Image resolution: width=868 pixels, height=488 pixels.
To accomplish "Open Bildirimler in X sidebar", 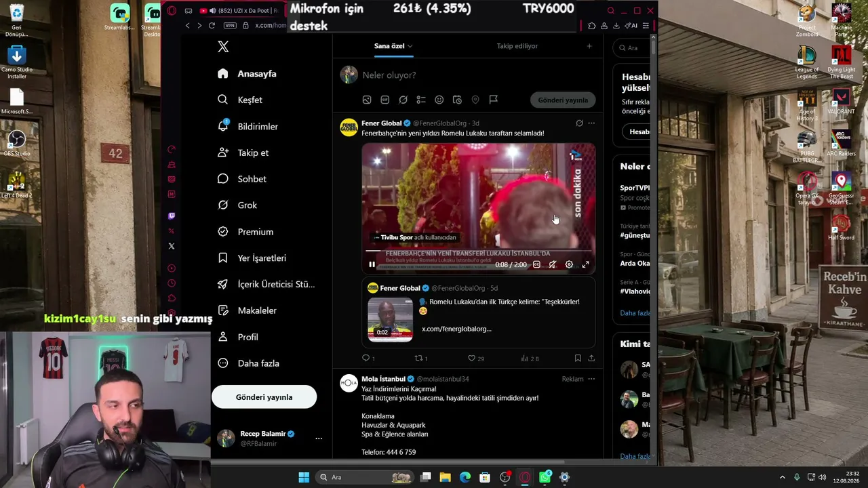I will point(248,126).
